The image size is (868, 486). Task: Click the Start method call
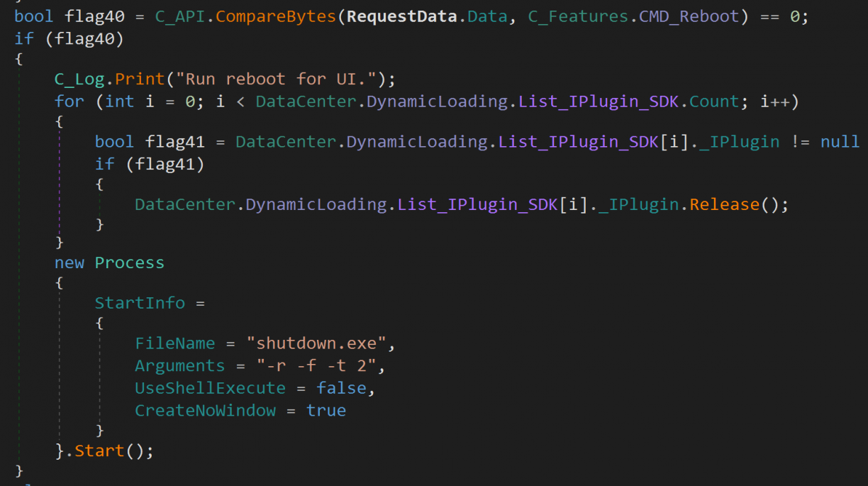99,451
